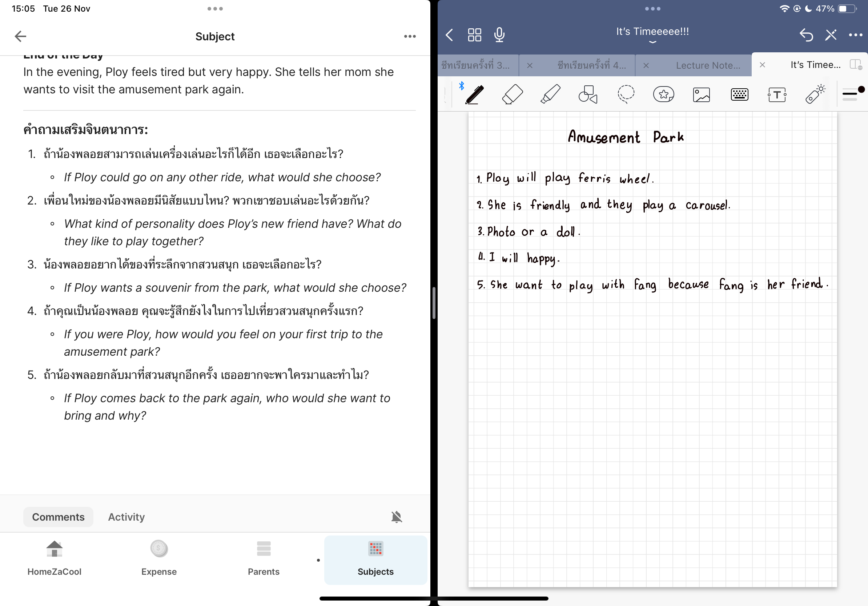Image resolution: width=868 pixels, height=606 pixels.
Task: Switch to the Activity tab
Action: pyautogui.click(x=126, y=517)
